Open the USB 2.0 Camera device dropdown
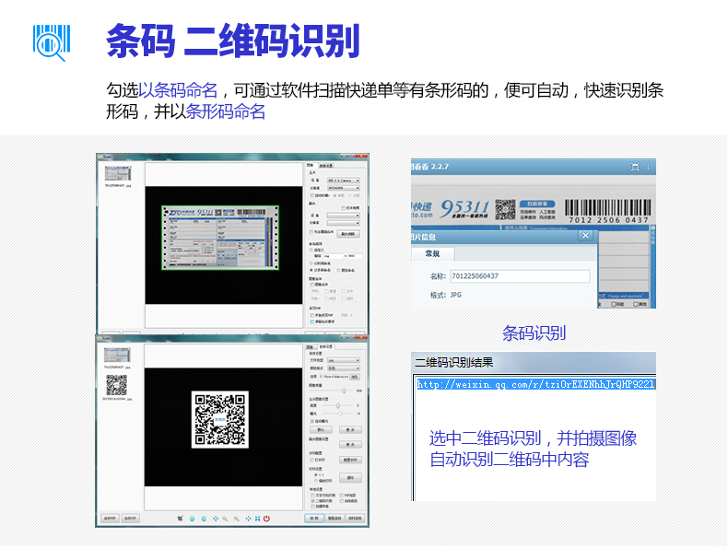Image resolution: width=728 pixels, height=560 pixels. pos(343,181)
